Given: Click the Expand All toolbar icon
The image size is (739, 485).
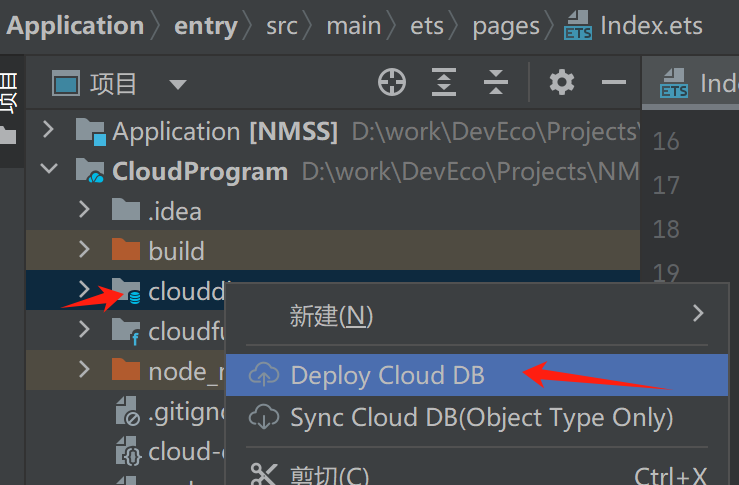Looking at the screenshot, I should (x=444, y=82).
